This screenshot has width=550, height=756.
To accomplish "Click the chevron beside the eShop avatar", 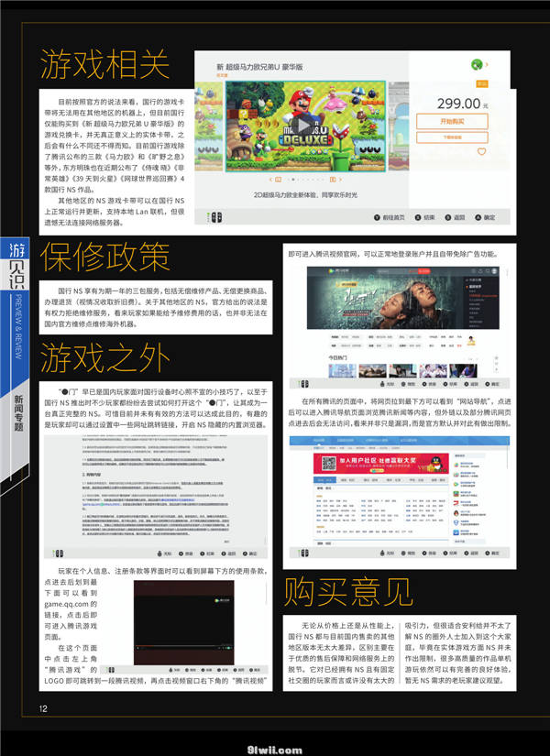I will pos(487,64).
